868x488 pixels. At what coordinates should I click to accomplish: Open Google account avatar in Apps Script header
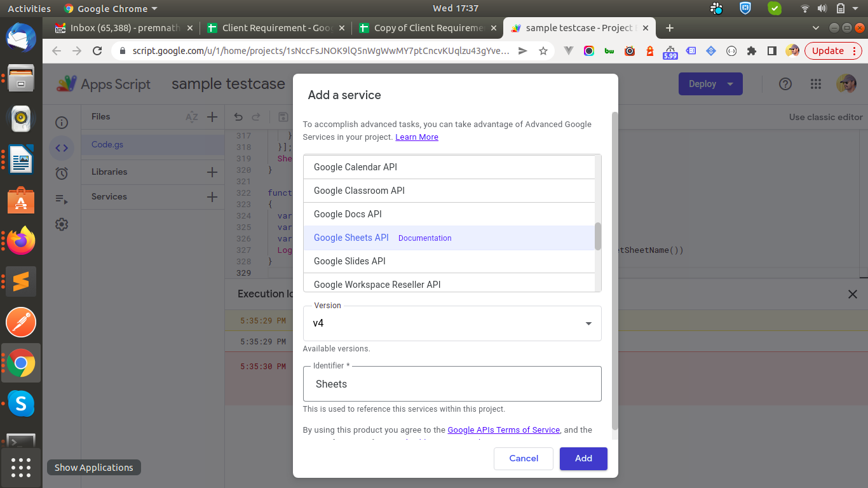coord(846,84)
